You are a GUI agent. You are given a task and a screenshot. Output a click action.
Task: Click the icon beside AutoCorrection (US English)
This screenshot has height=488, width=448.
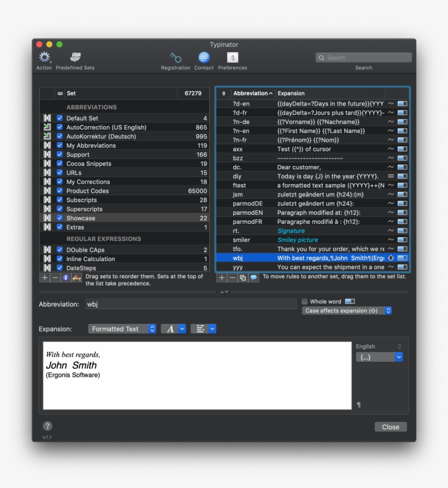pyautogui.click(x=47, y=127)
